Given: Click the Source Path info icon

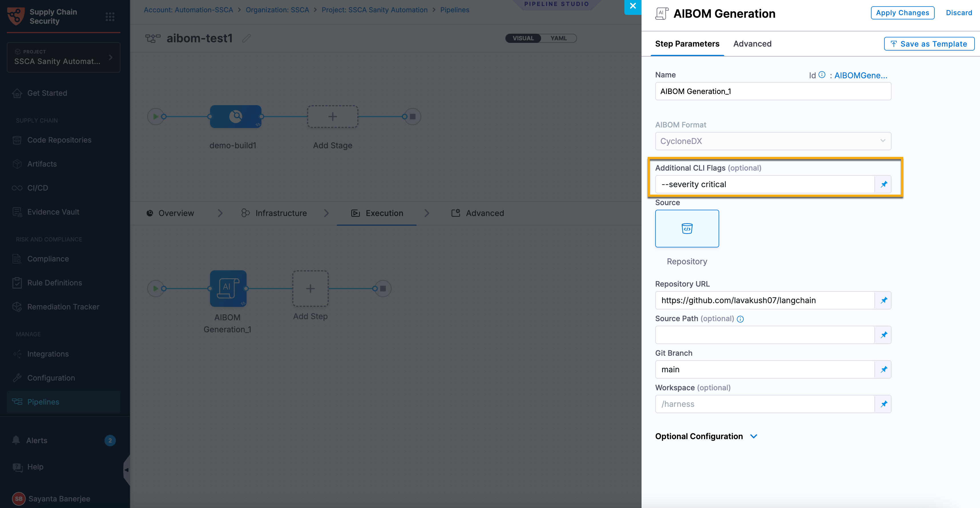Looking at the screenshot, I should click(x=740, y=319).
